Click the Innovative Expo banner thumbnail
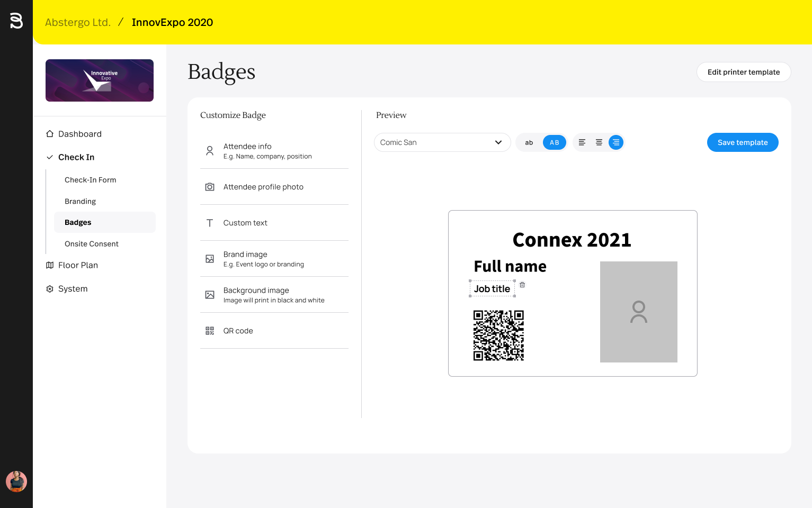This screenshot has height=508, width=812. point(100,80)
